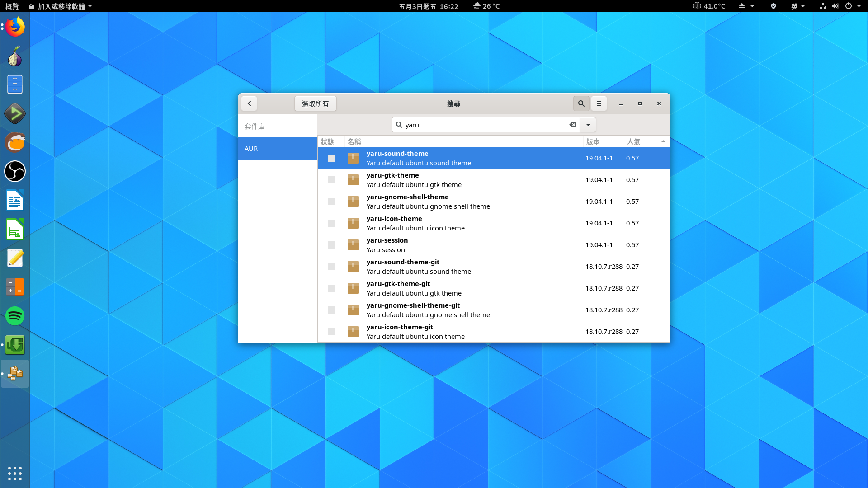
Task: Open Tor Browser from the dock
Action: click(15, 55)
